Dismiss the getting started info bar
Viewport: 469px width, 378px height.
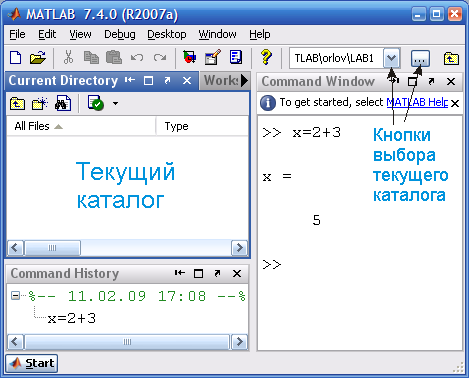coord(455,103)
